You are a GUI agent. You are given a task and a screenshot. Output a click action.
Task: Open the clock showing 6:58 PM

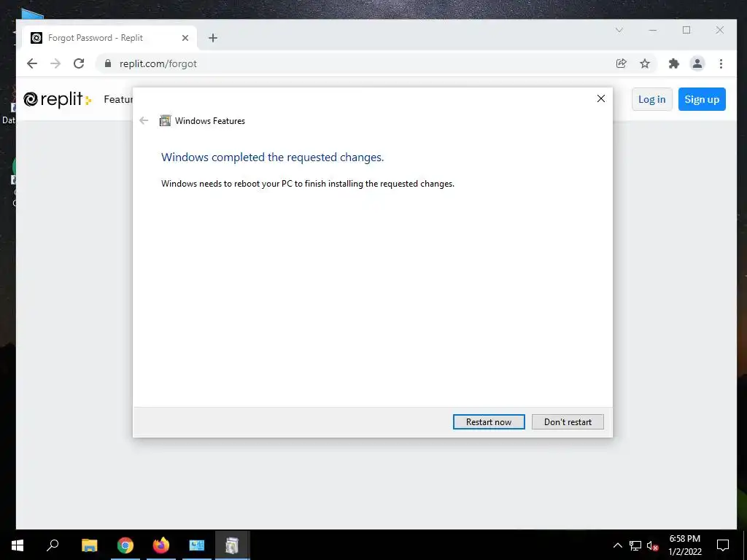(x=685, y=545)
